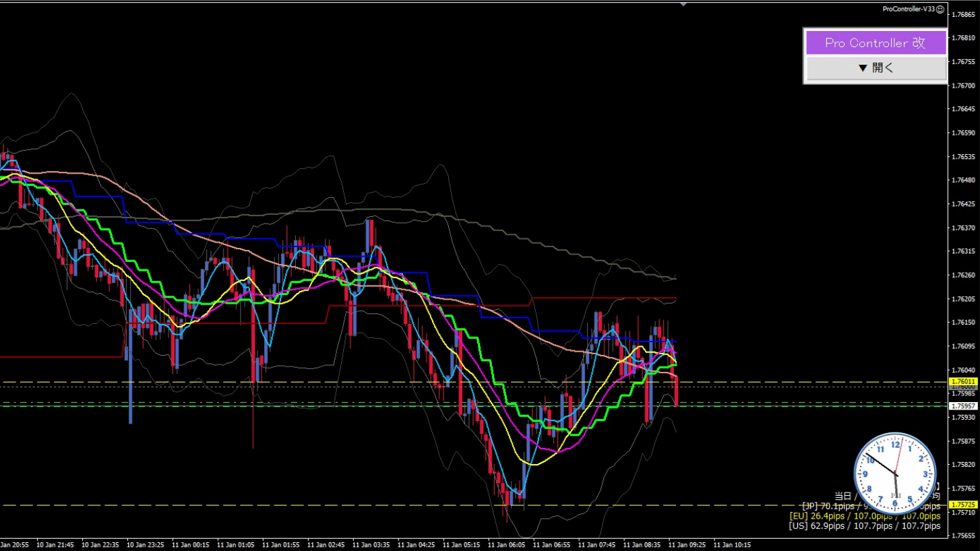Click the 1.75875 price axis label
980x551 pixels.
pyautogui.click(x=964, y=441)
